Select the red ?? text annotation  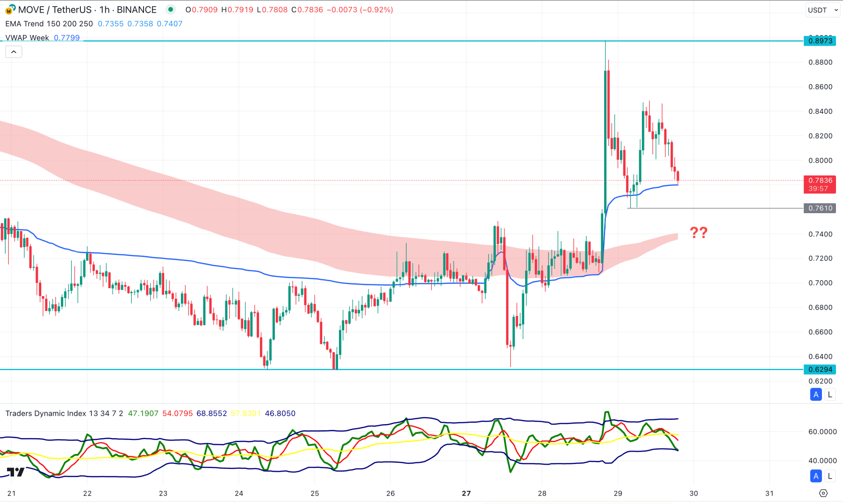pos(699,232)
